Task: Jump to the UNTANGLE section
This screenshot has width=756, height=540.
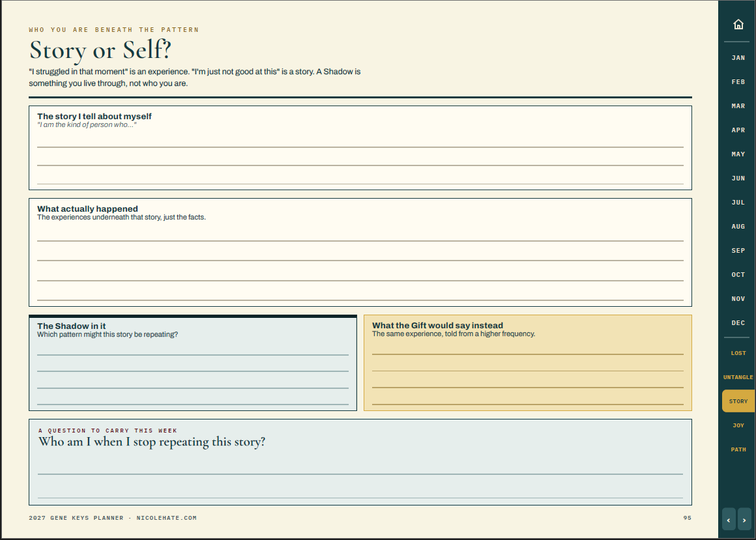Action: tap(738, 377)
